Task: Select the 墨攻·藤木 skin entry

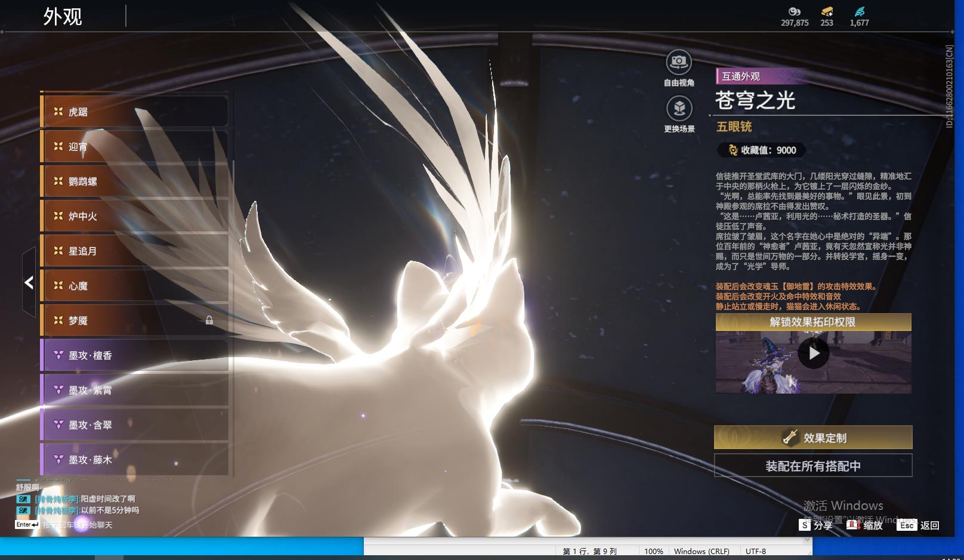Action: pyautogui.click(x=134, y=460)
